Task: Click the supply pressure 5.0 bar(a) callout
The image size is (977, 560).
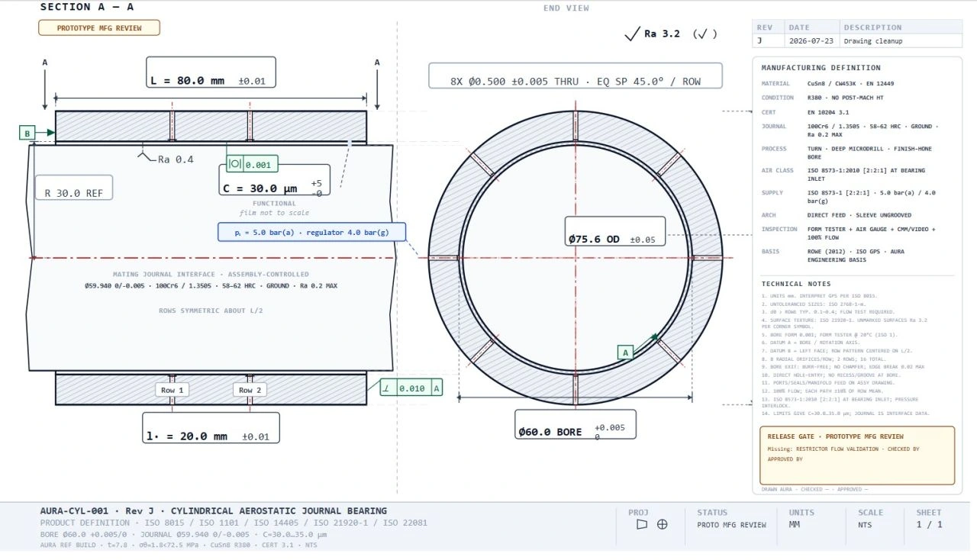Action: click(x=311, y=232)
